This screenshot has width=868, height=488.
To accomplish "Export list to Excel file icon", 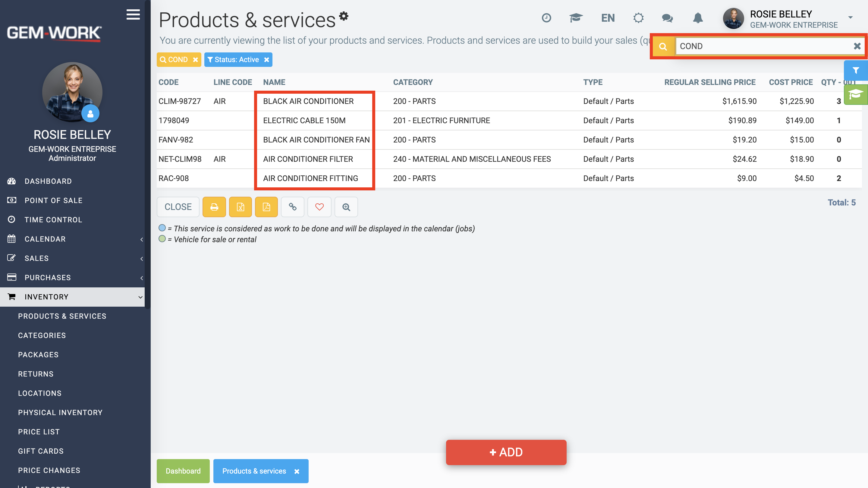I will click(240, 207).
